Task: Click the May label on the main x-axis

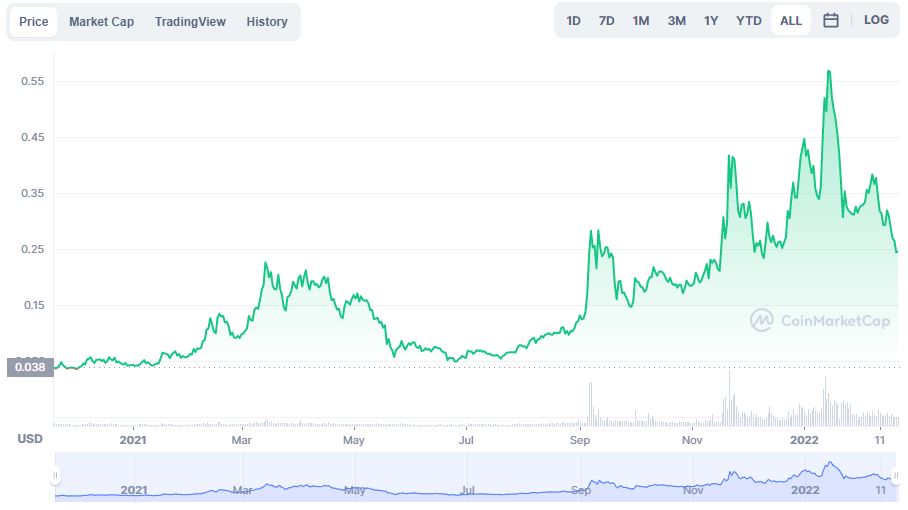Action: coord(354,440)
